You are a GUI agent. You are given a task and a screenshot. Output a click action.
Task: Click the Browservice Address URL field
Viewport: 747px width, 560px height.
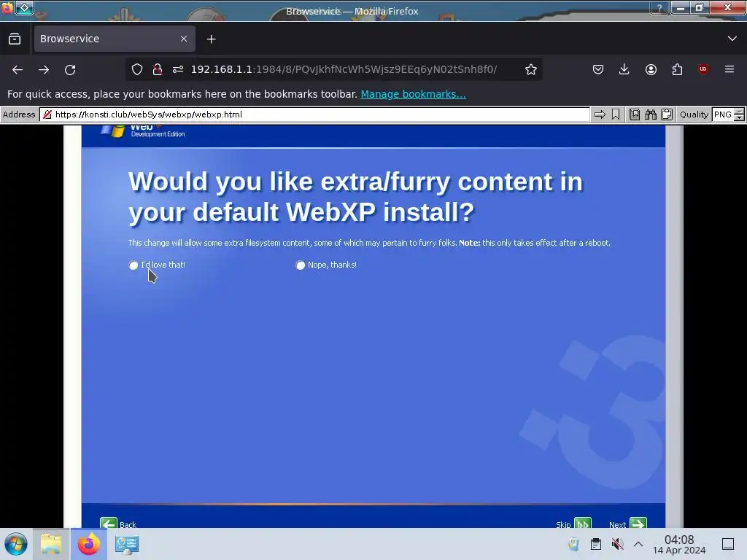click(x=314, y=114)
